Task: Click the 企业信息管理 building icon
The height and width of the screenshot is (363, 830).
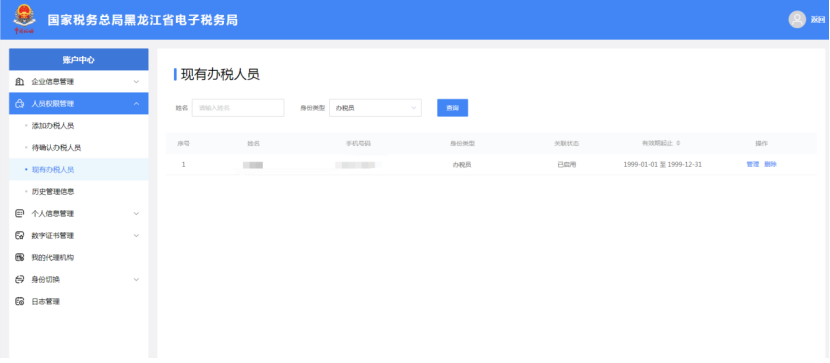Action: coord(20,82)
